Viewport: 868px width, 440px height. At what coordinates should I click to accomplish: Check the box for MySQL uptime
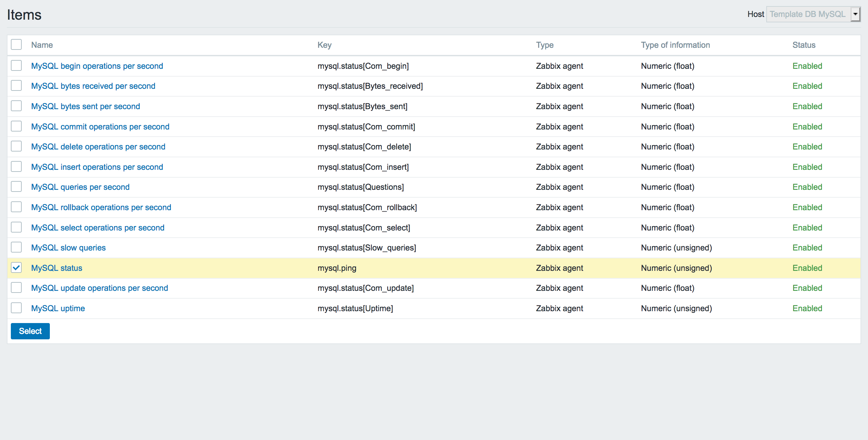pyautogui.click(x=16, y=308)
